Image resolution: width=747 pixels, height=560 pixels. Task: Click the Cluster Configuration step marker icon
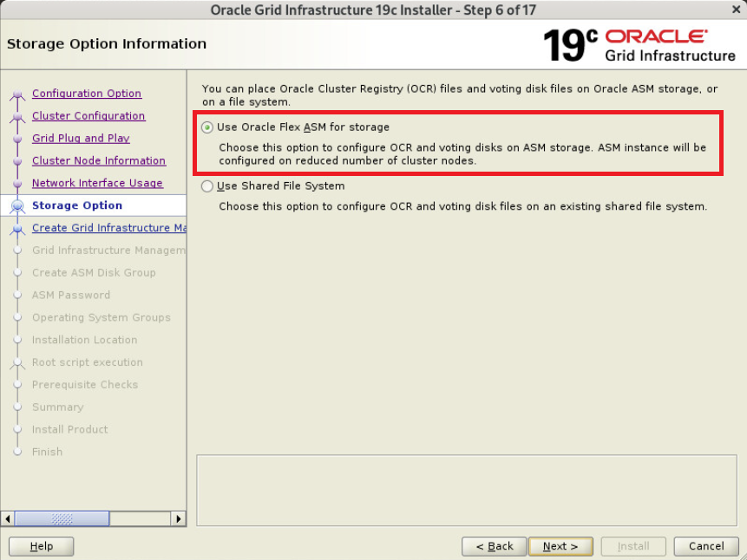[17, 117]
